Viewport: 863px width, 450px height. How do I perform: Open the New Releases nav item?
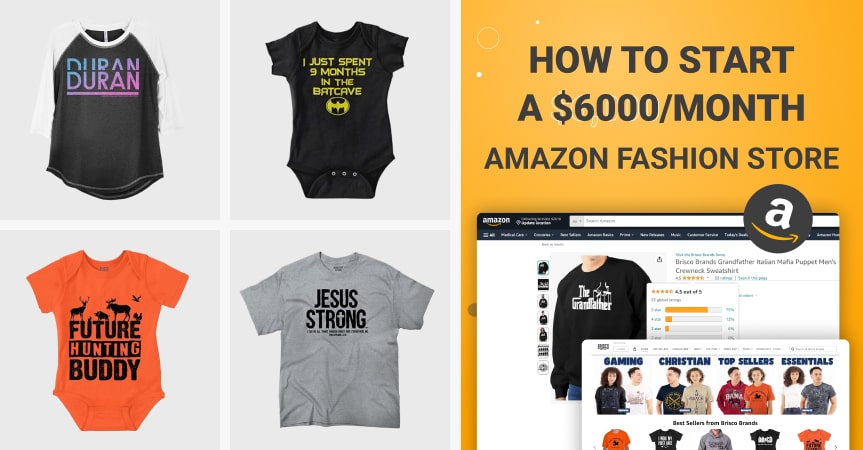[x=652, y=235]
